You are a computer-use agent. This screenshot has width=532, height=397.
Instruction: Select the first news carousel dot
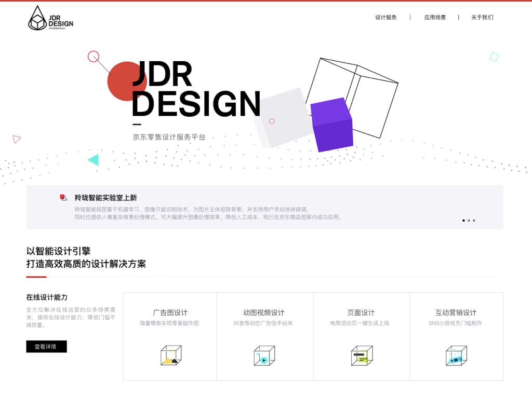pyautogui.click(x=463, y=221)
